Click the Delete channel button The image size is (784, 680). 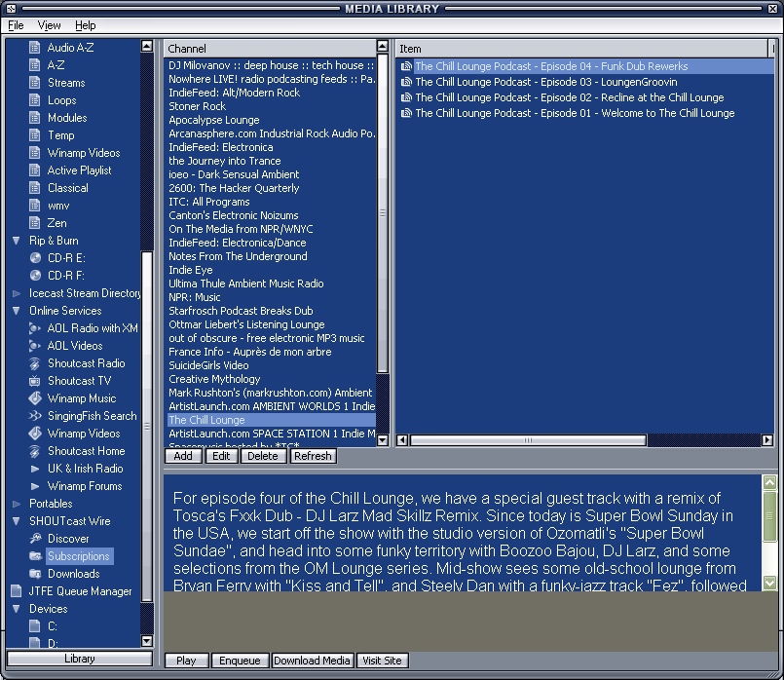pyautogui.click(x=263, y=456)
